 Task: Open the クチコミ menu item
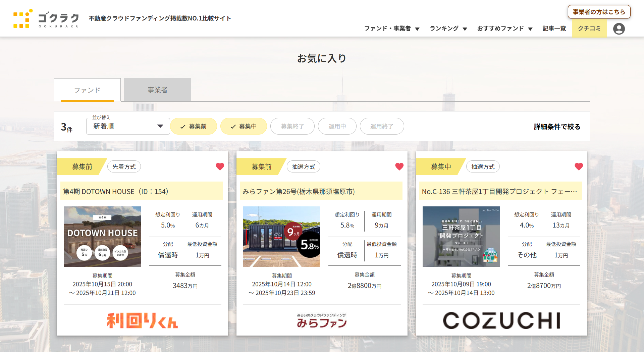pos(589,29)
